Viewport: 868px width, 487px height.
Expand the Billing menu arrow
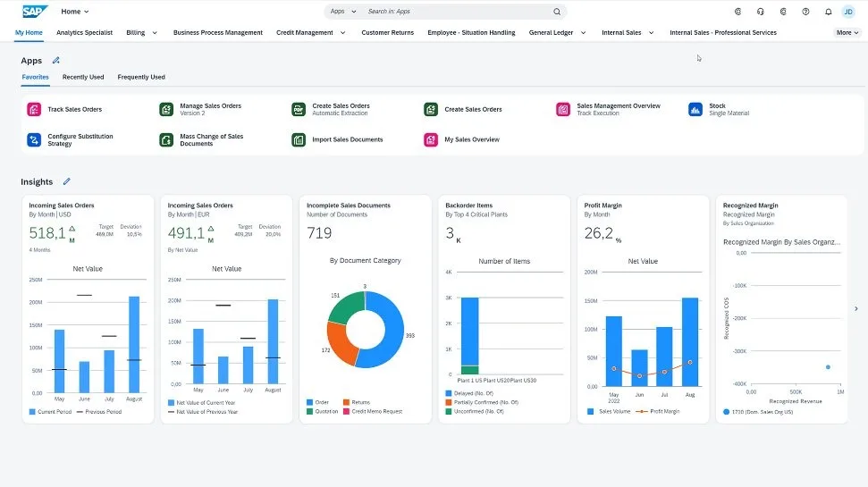point(155,33)
